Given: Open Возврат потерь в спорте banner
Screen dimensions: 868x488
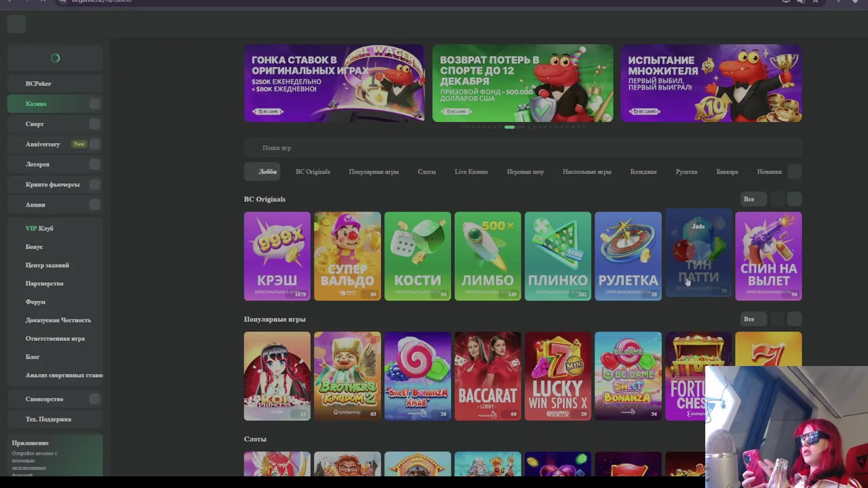Looking at the screenshot, I should (523, 83).
